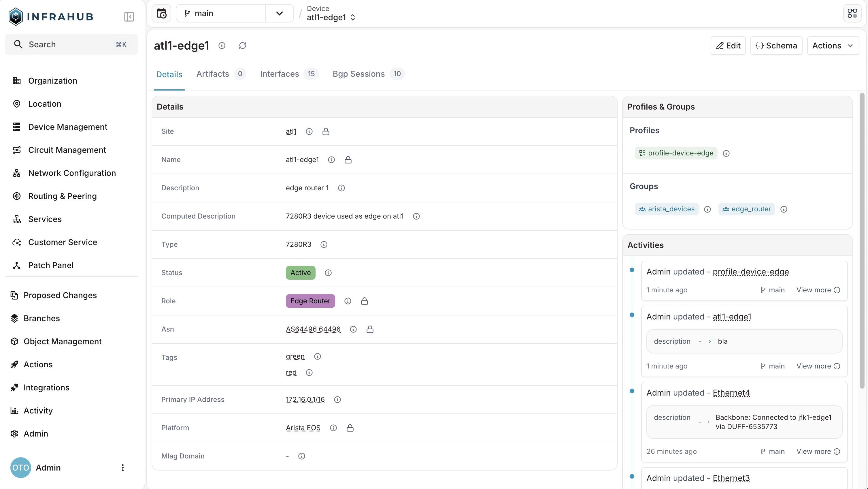Image resolution: width=868 pixels, height=489 pixels.
Task: Expand the main branch selector dropdown
Action: point(279,14)
